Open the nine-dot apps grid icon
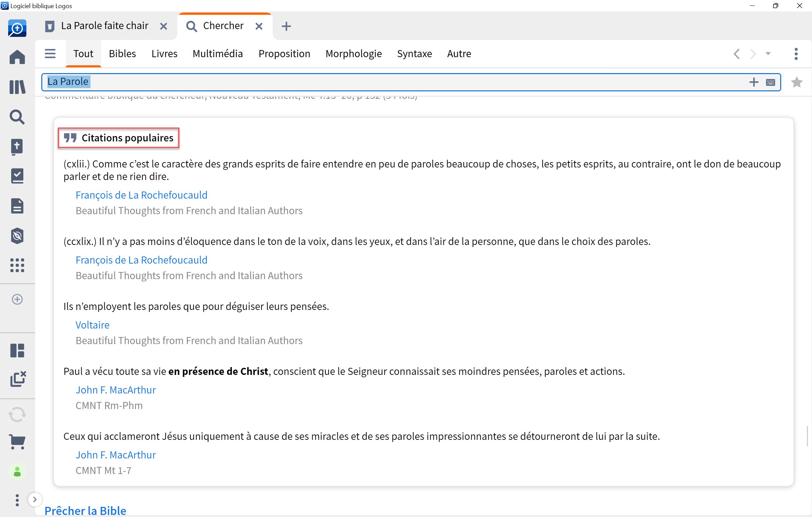The image size is (812, 517). point(17,266)
